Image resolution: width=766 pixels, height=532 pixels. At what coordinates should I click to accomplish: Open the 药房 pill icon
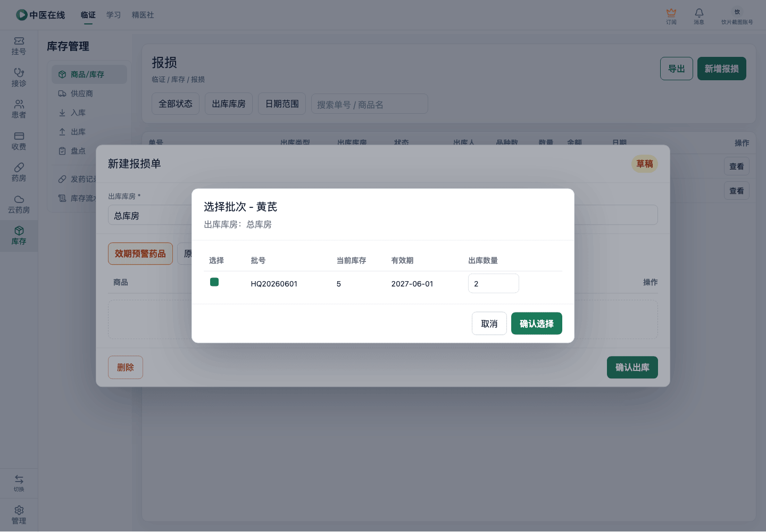coord(19,167)
